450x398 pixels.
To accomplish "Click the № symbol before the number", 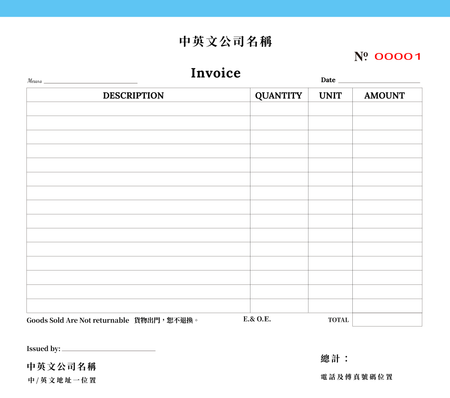I will click(361, 56).
